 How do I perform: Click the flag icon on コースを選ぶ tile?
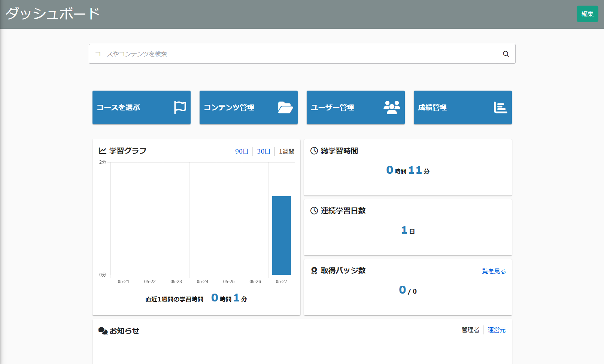(x=180, y=107)
